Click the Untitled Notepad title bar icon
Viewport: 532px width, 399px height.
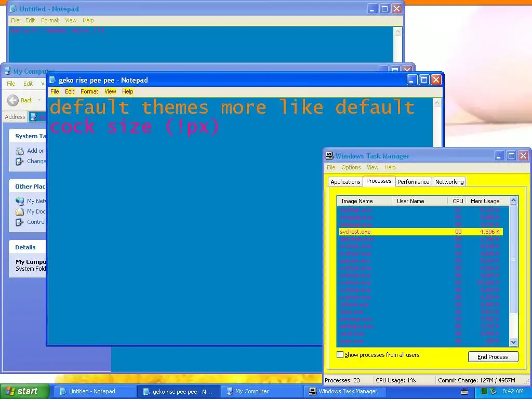click(x=13, y=9)
